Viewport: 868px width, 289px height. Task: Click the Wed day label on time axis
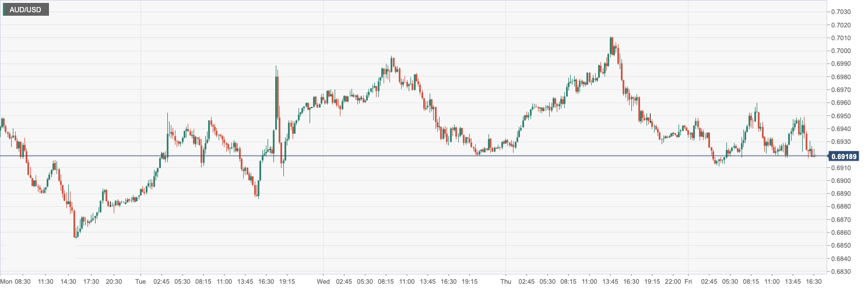tap(324, 281)
